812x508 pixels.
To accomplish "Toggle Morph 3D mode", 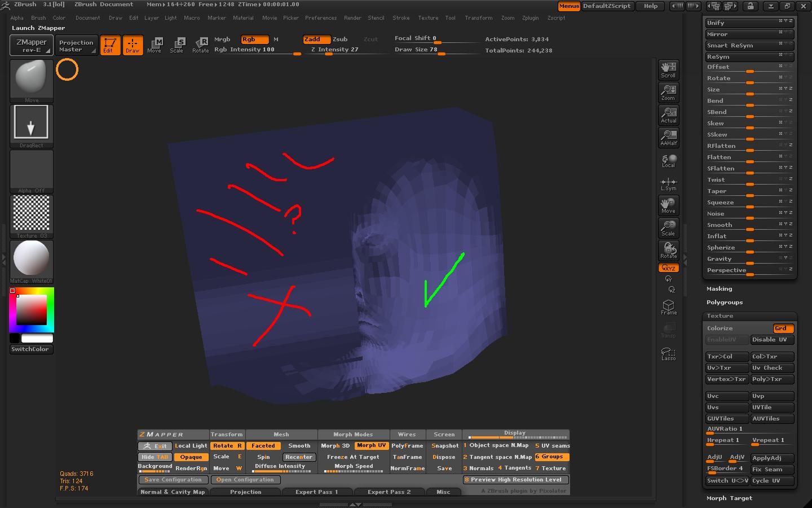I will pyautogui.click(x=336, y=445).
